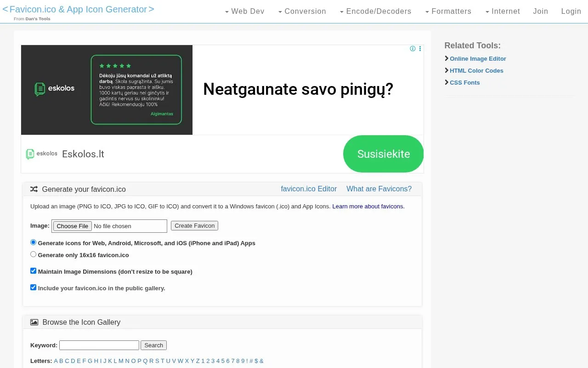Click chevron icon next to HTML Color Codes
The width and height of the screenshot is (588, 368).
pos(447,70)
